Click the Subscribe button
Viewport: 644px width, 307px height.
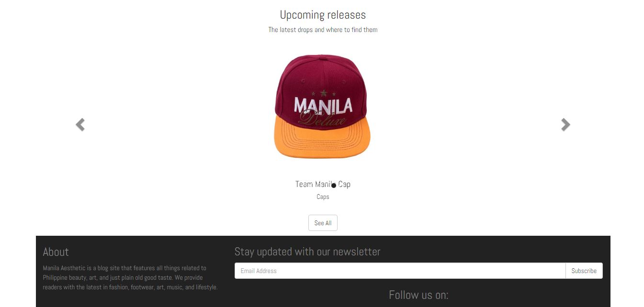tap(584, 271)
